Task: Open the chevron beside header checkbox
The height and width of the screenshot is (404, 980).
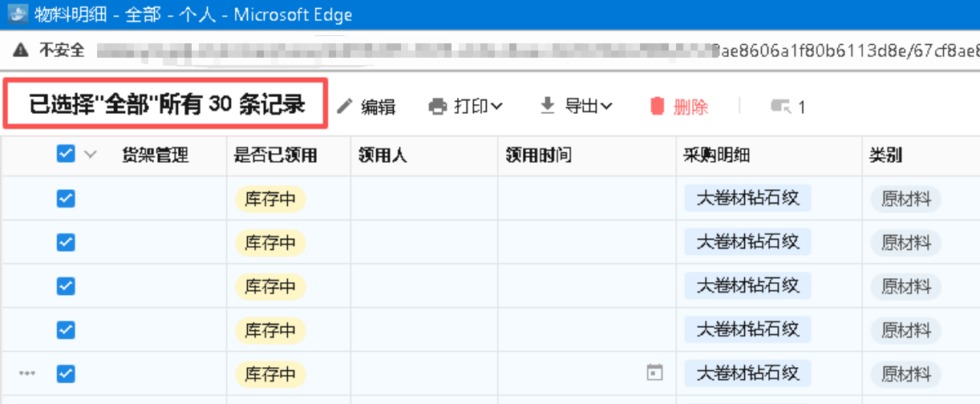Action: (x=91, y=156)
